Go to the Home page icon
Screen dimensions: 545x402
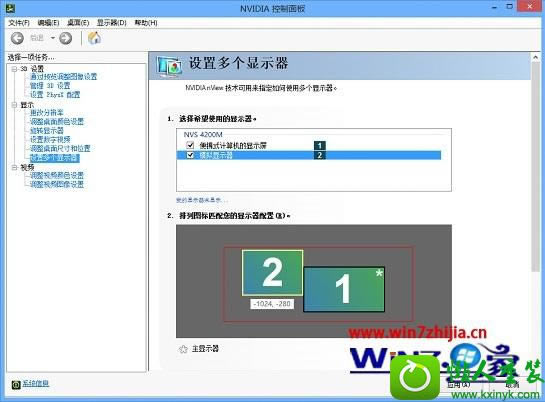(x=94, y=38)
